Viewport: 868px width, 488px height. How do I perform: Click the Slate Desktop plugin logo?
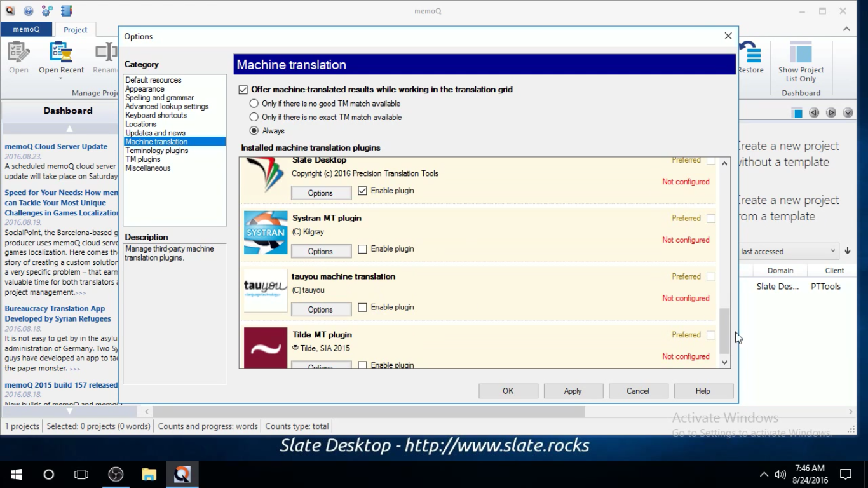(266, 176)
